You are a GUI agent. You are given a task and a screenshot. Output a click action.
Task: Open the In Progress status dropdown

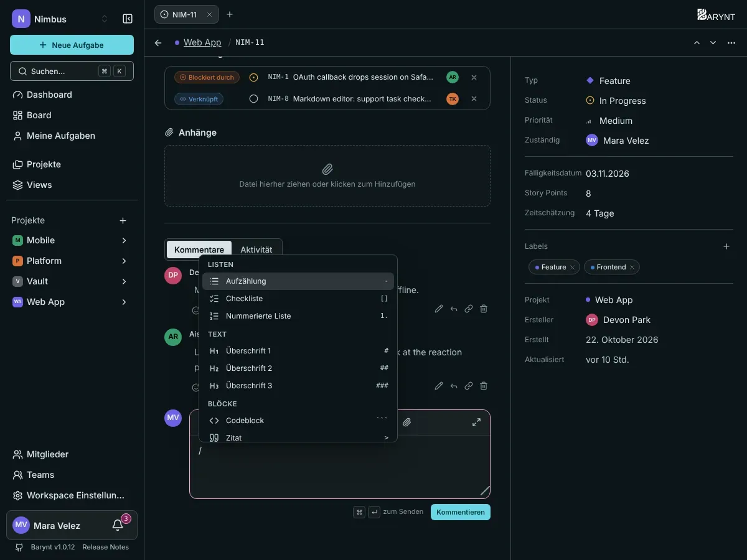(616, 101)
